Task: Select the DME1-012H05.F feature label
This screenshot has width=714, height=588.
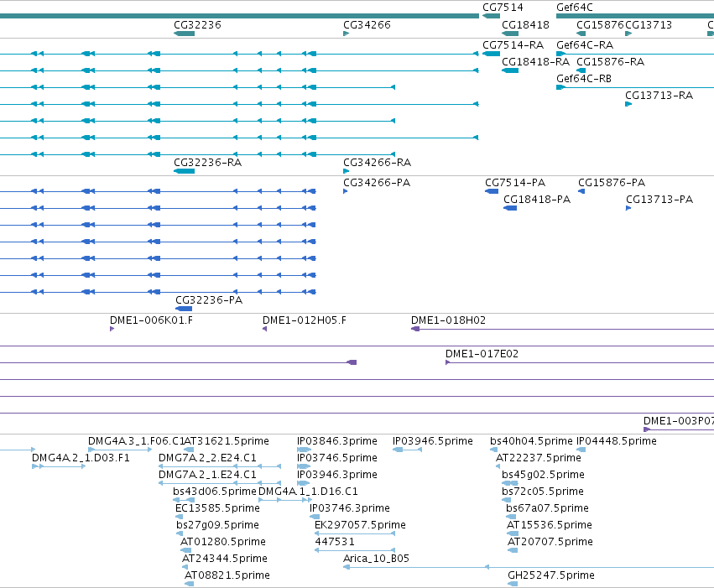Action: tap(305, 320)
